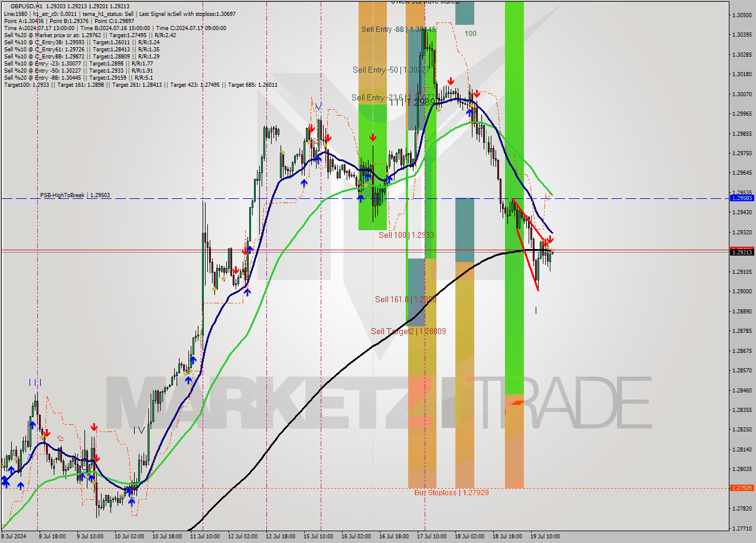Click the current price tag 1.29213
The height and width of the screenshot is (543, 756).
click(x=742, y=252)
